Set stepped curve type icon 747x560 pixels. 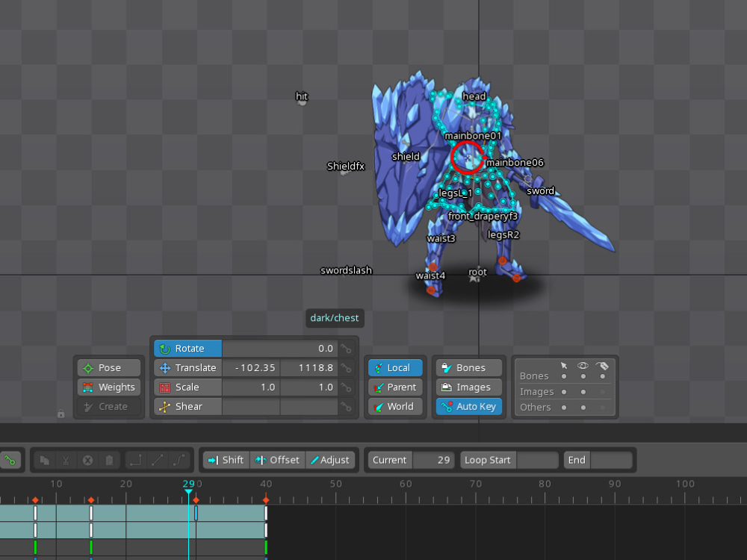click(x=136, y=460)
